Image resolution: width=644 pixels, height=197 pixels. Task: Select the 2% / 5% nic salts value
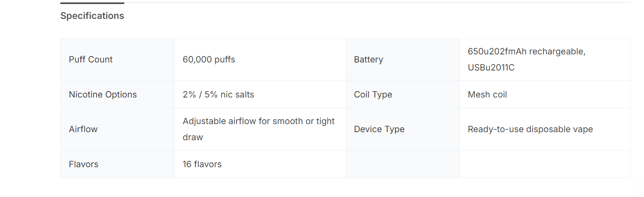tap(218, 95)
